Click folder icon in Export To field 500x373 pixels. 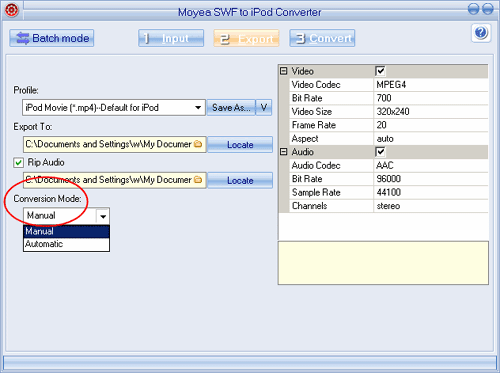[198, 144]
